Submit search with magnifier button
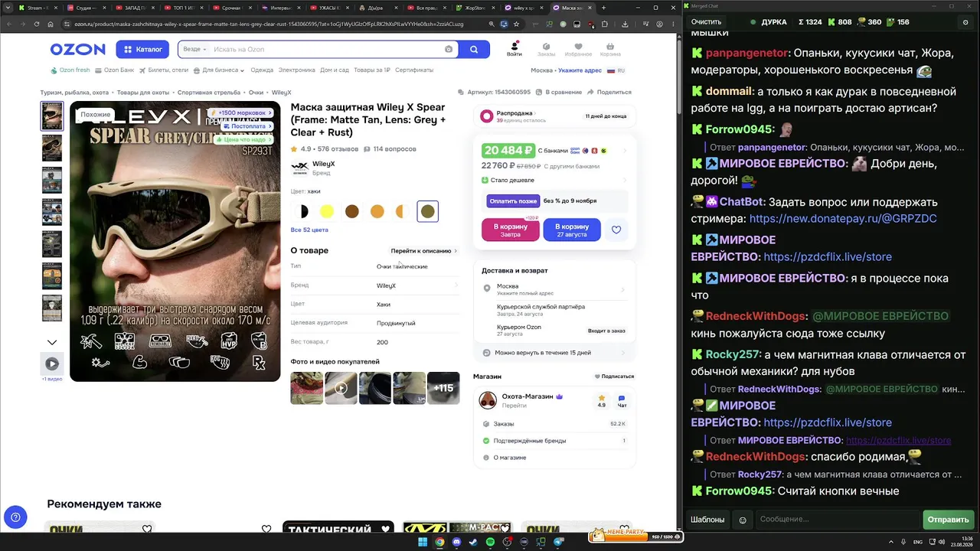Viewport: 980px width, 551px height. click(474, 49)
